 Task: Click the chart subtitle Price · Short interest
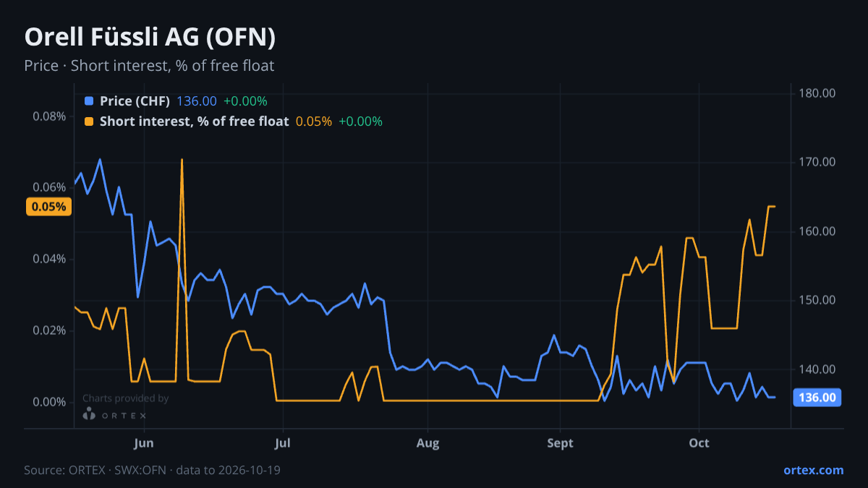pyautogui.click(x=149, y=66)
